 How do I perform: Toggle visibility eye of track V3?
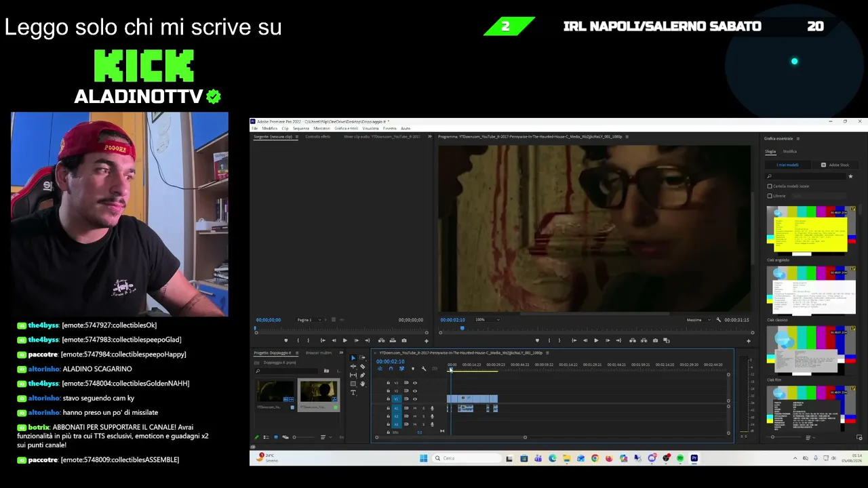pos(415,383)
